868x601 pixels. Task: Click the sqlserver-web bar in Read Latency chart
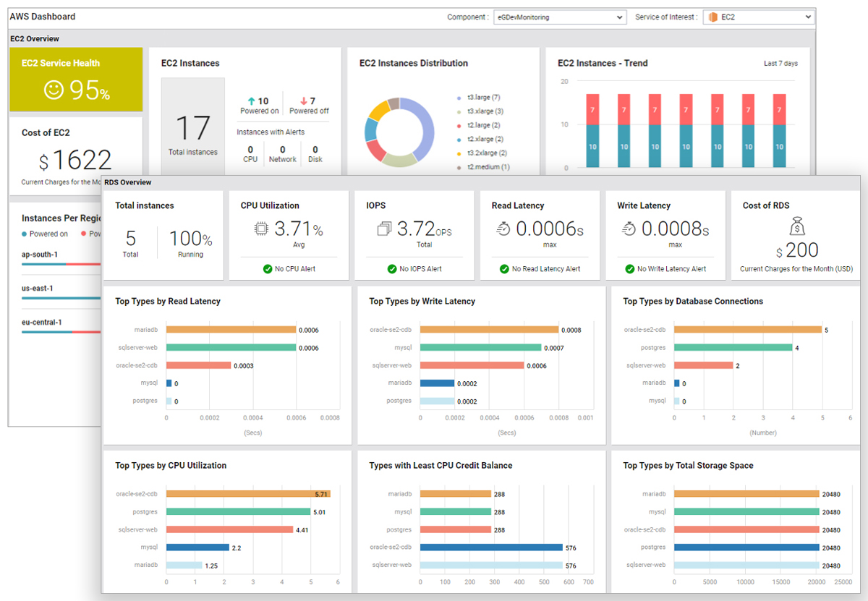pos(231,348)
